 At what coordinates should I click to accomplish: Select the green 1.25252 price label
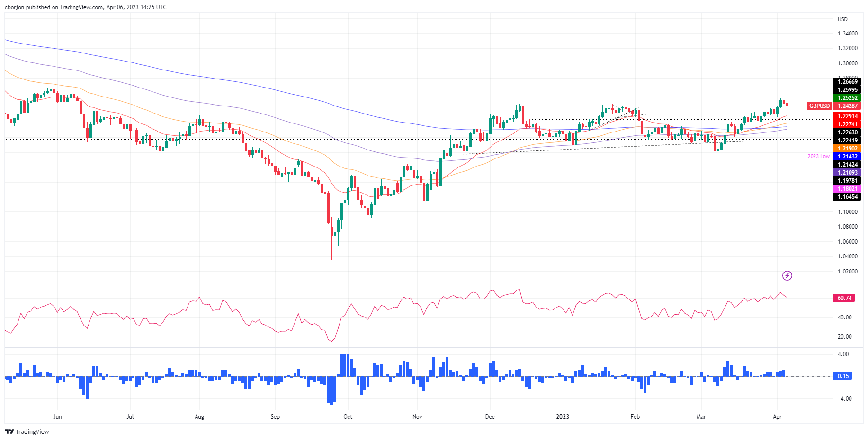pyautogui.click(x=847, y=98)
